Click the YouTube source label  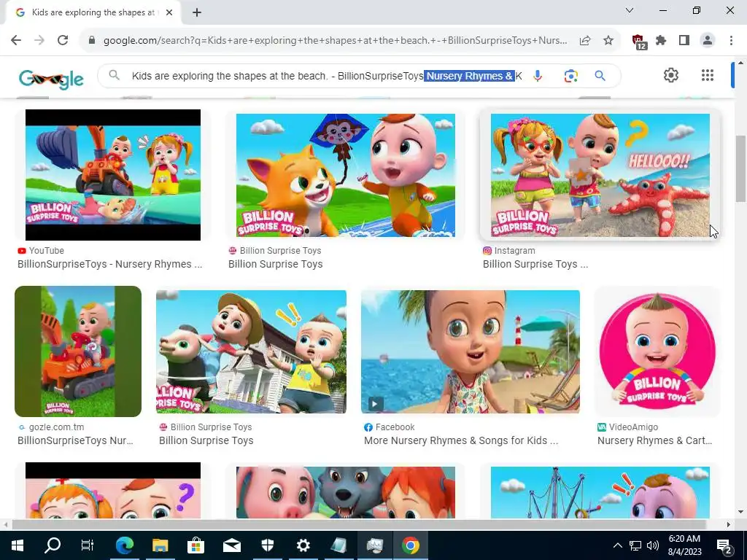pyautogui.click(x=46, y=251)
